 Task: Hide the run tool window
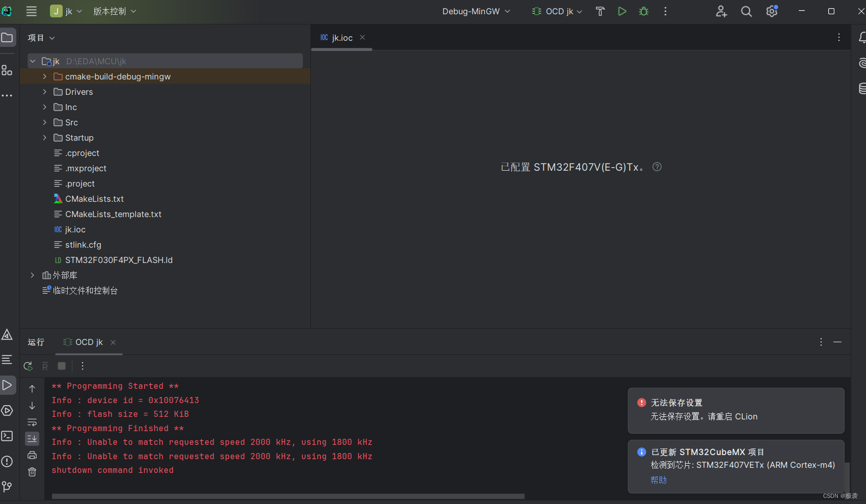coord(837,342)
